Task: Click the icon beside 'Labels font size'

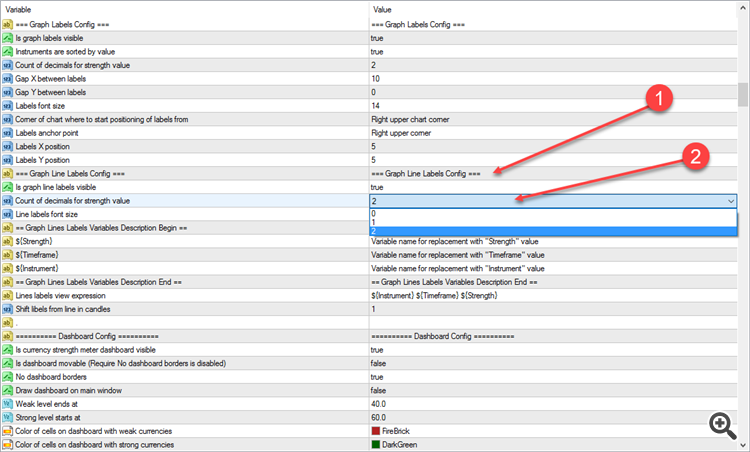Action: tap(7, 106)
